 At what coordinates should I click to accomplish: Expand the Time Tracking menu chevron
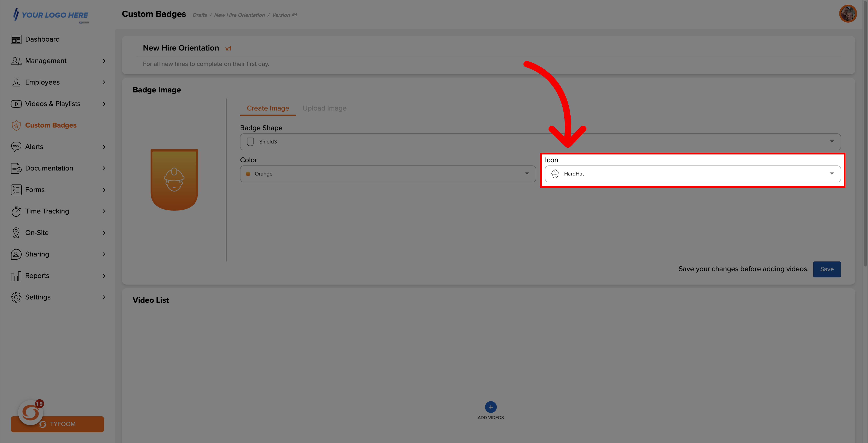coord(104,211)
